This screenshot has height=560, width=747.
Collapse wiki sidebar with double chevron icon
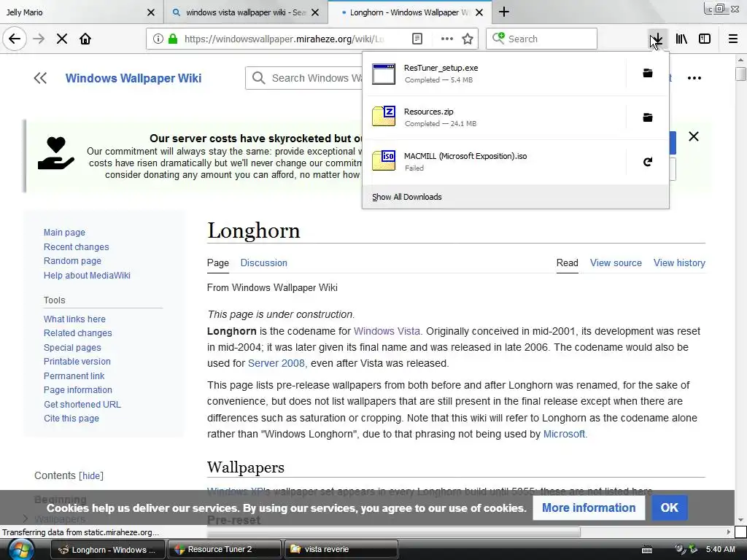pos(40,78)
